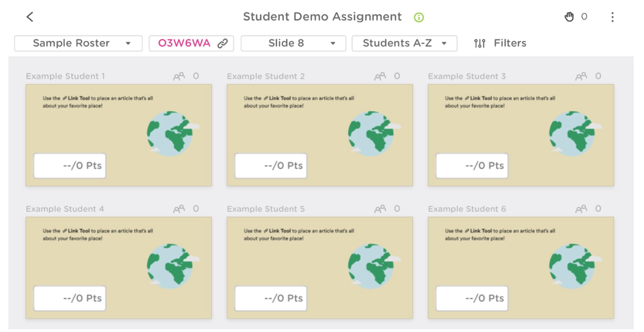Click the back arrow icon

point(30,17)
